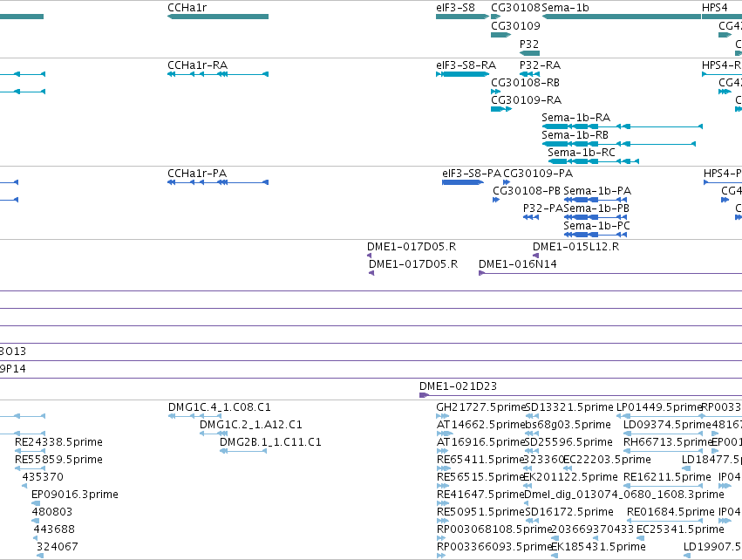The width and height of the screenshot is (742, 560).
Task: Select the RE50951.5prime EST label
Action: pyautogui.click(x=480, y=512)
